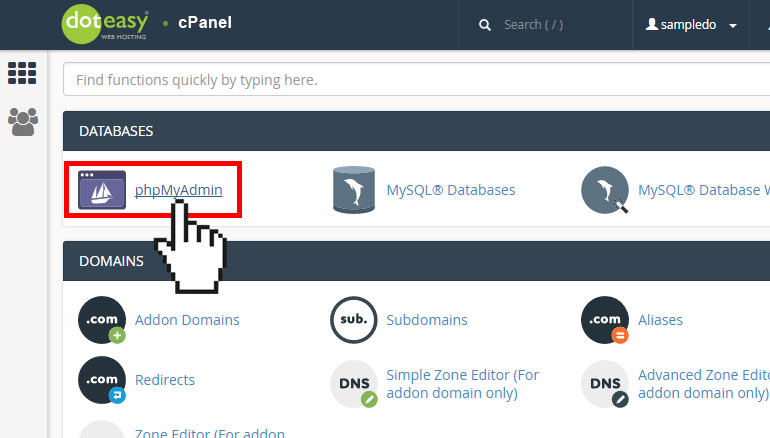Click the Advanced Zone Editor DNS icon
The height and width of the screenshot is (438, 770).
coord(605,384)
